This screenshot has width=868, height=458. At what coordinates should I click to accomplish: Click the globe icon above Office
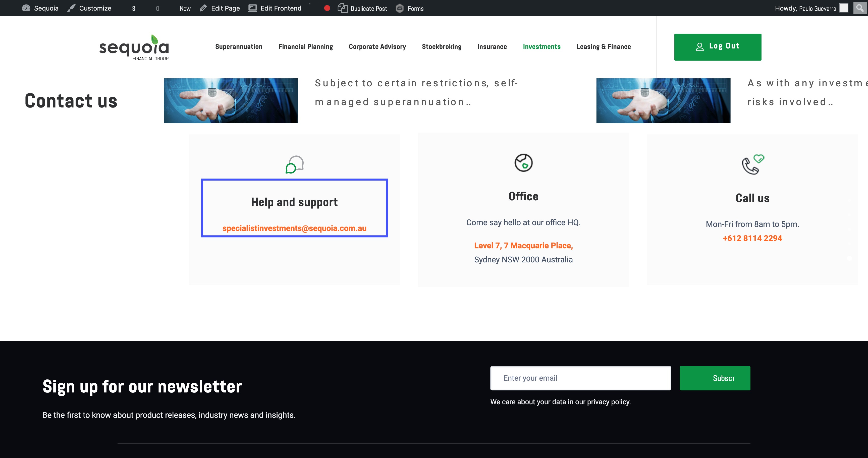pyautogui.click(x=523, y=163)
